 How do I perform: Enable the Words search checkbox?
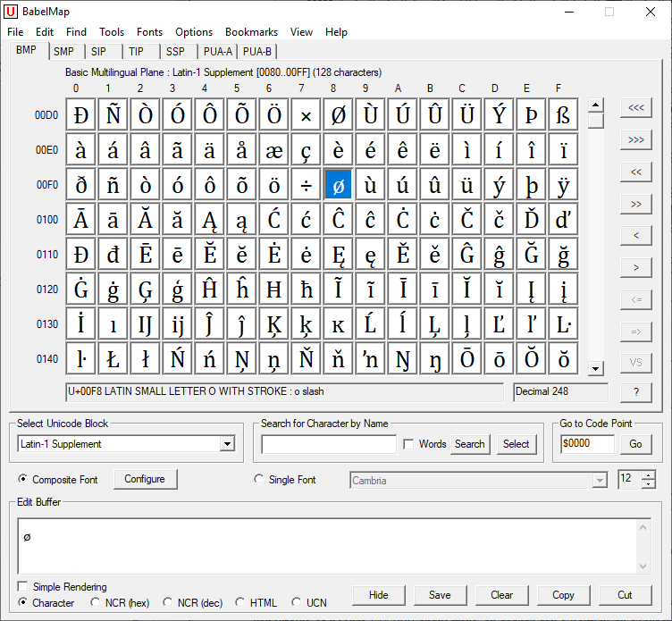point(408,444)
